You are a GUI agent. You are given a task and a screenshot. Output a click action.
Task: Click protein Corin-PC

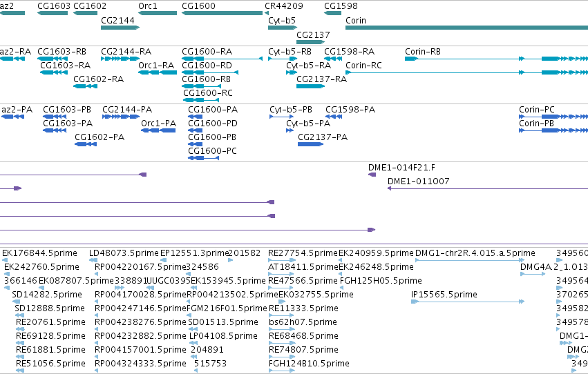coord(537,109)
